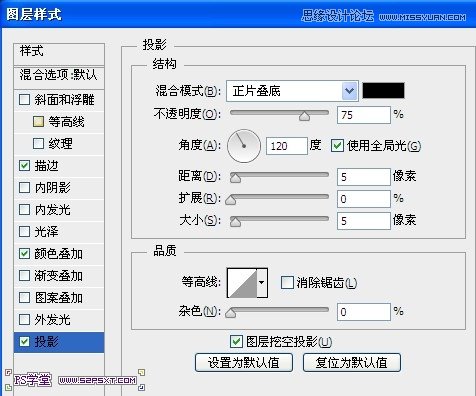Screen dimensions: 476x396
Task: Uncheck the 颜色叠加 checkbox
Action: [24, 254]
